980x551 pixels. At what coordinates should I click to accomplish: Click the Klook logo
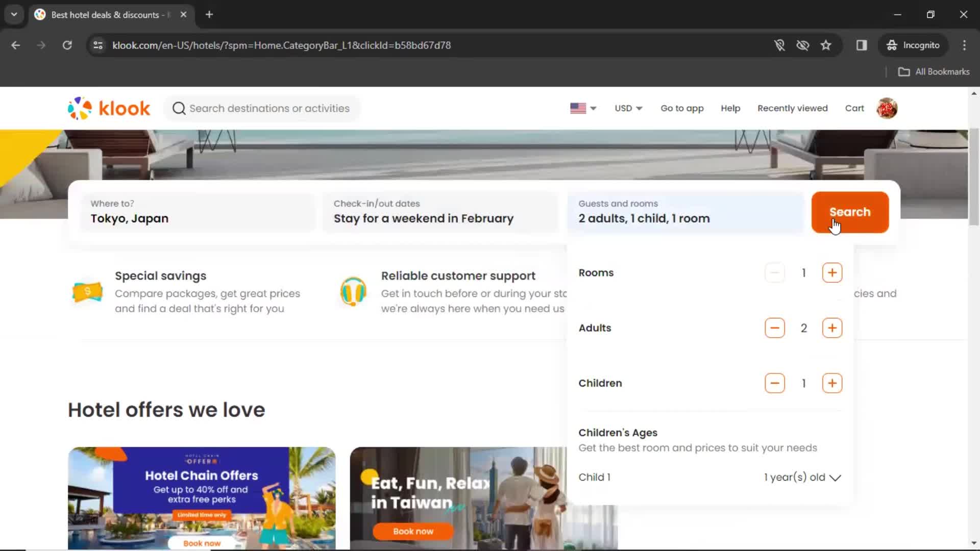(109, 108)
